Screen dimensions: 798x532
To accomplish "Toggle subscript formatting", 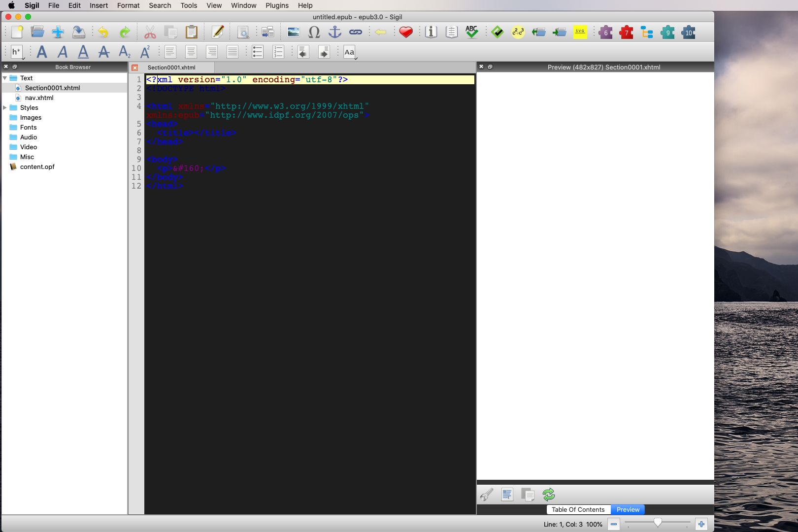I will (x=125, y=52).
